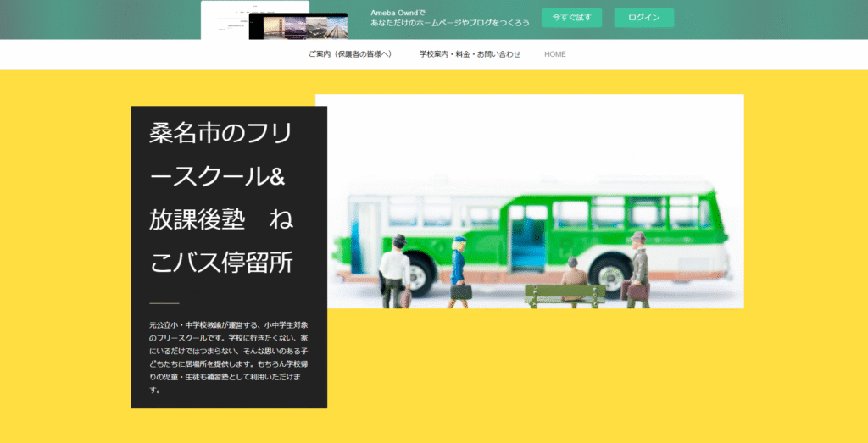Click the site title 桑名市のフリースクール heading
This screenshot has width=868, height=443.
click(221, 199)
